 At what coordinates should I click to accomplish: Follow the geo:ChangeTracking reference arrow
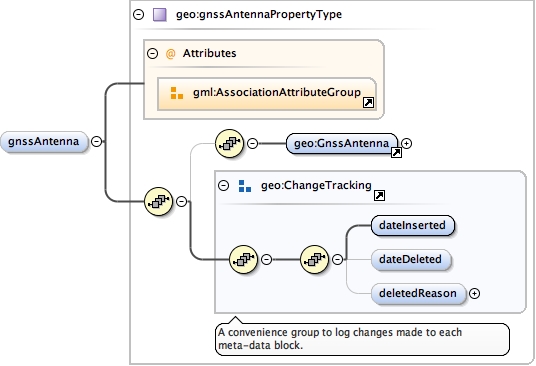coord(379,195)
